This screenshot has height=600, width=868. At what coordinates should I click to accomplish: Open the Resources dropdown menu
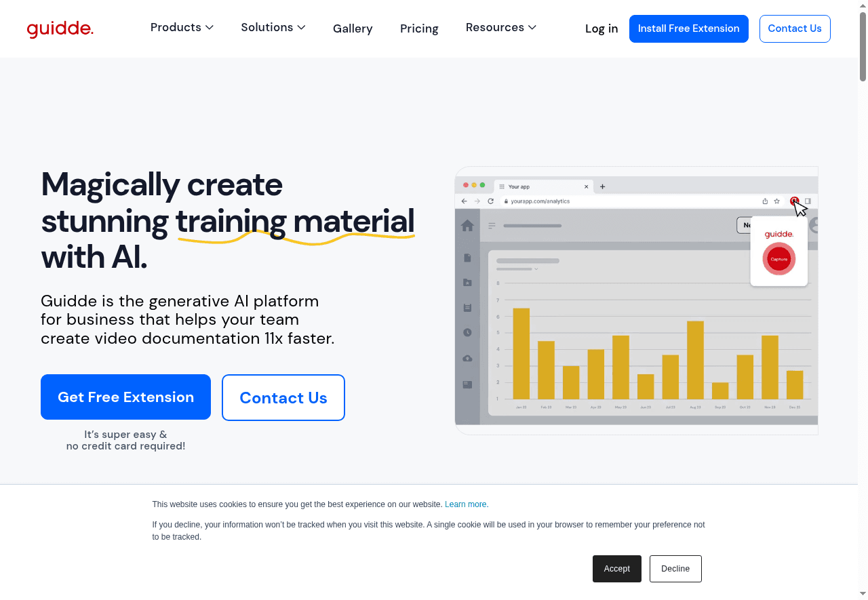(500, 28)
